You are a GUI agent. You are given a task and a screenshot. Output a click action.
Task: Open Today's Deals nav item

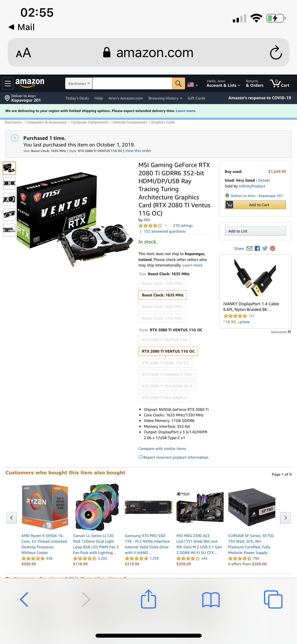point(77,98)
